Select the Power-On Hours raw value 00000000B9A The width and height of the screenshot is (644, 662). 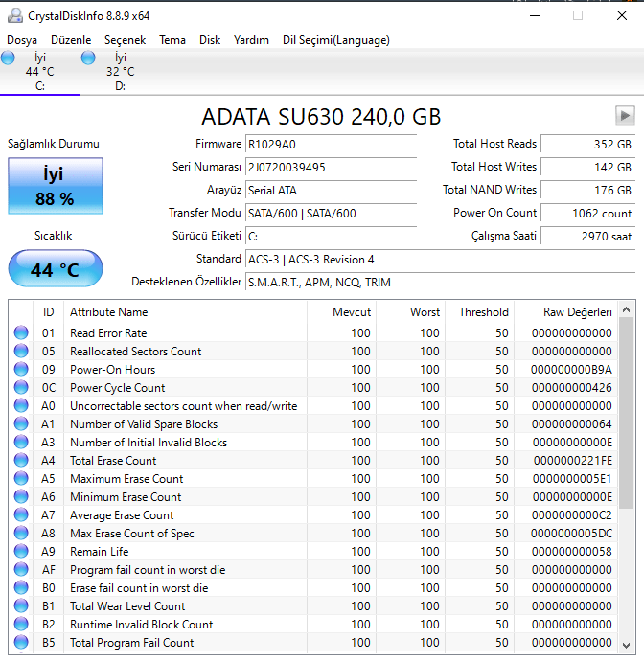571,370
